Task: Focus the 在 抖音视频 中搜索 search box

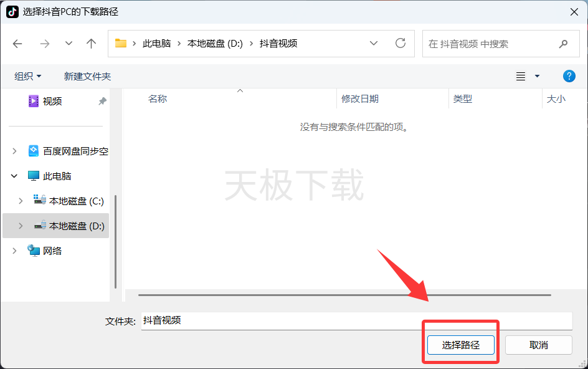Action: tap(501, 44)
